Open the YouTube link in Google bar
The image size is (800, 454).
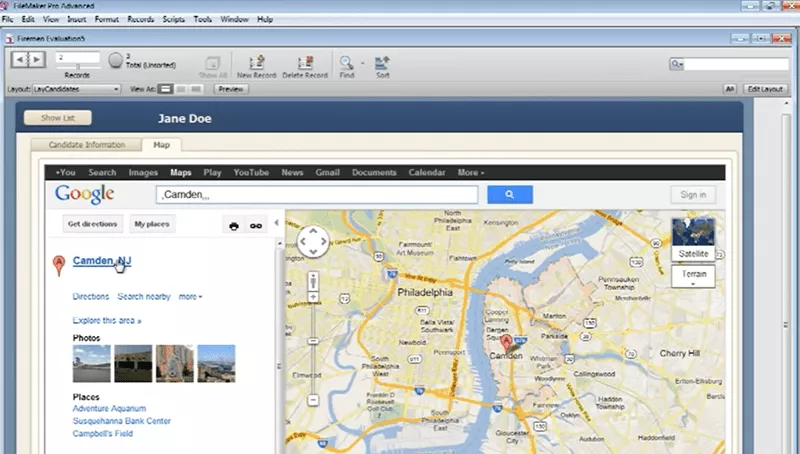251,172
